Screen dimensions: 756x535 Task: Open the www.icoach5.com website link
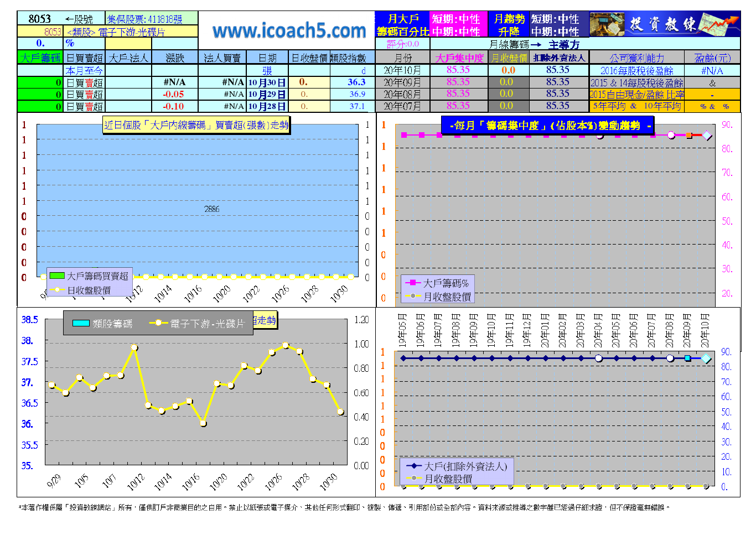(289, 31)
